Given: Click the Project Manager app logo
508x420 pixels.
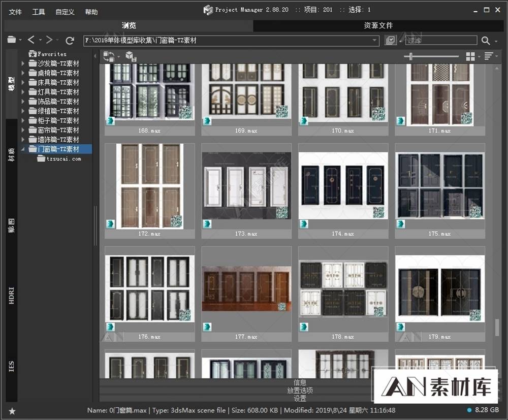Looking at the screenshot, I should pos(208,10).
